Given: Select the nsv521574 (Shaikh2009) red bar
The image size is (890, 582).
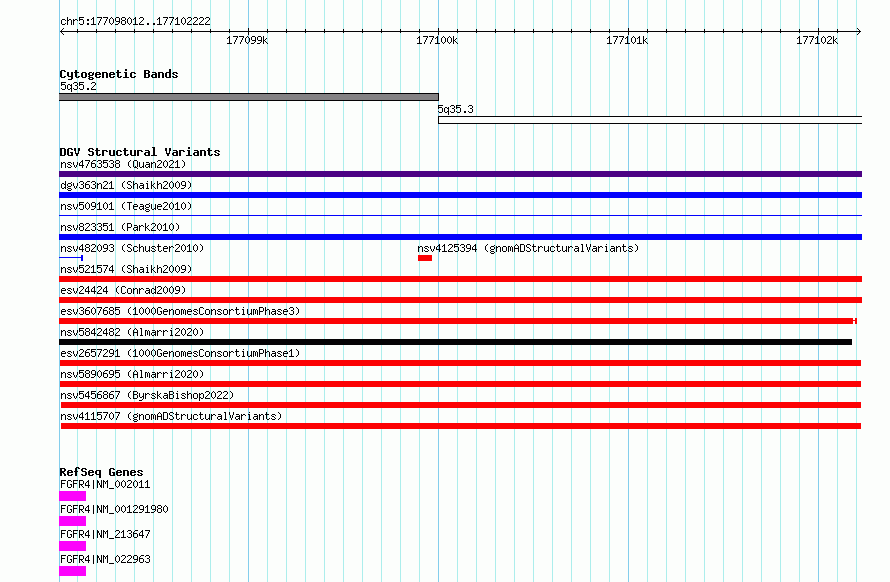Looking at the screenshot, I should pos(460,279).
